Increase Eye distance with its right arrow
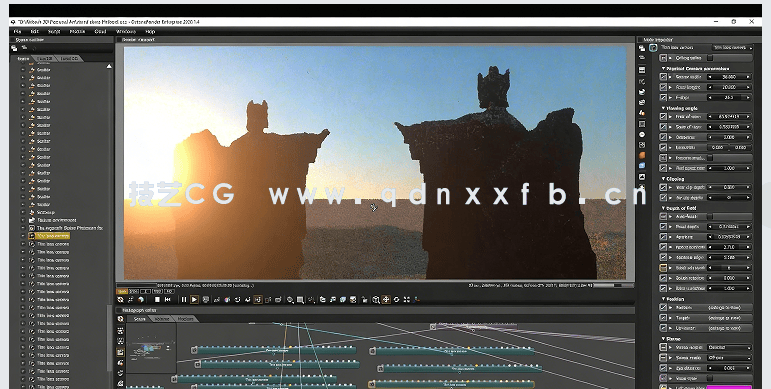The image size is (771, 389). point(749,368)
